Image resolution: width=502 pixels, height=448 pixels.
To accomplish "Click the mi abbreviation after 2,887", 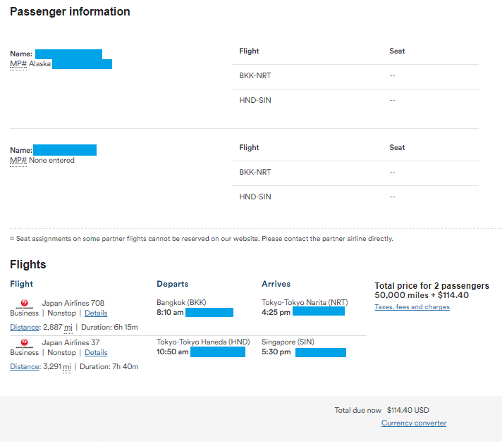I will coord(68,327).
